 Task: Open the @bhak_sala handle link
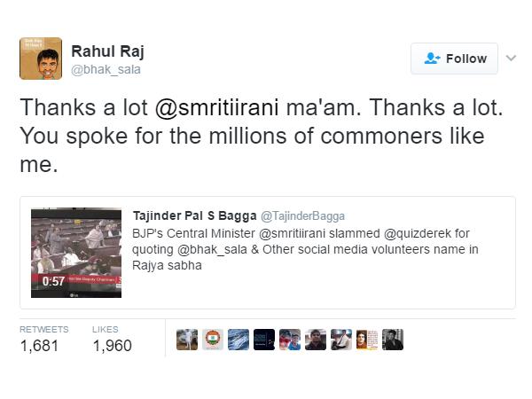click(x=106, y=69)
